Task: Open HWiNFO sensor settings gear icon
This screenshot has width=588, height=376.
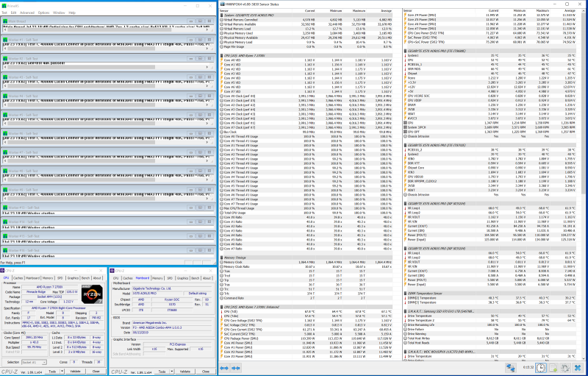Action: click(565, 368)
